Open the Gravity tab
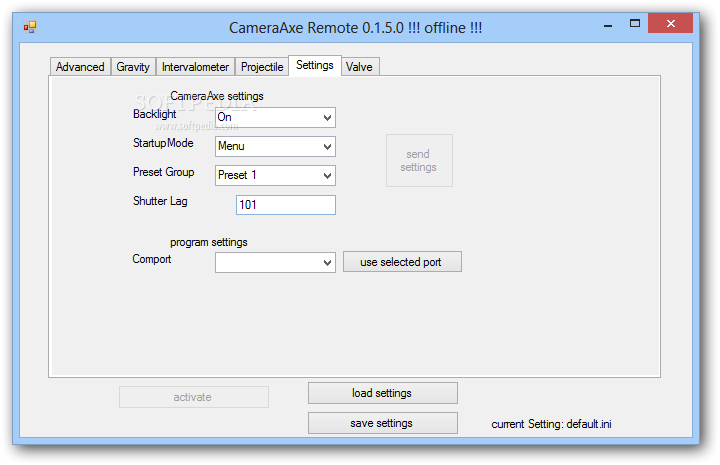720x465 pixels. tap(133, 67)
